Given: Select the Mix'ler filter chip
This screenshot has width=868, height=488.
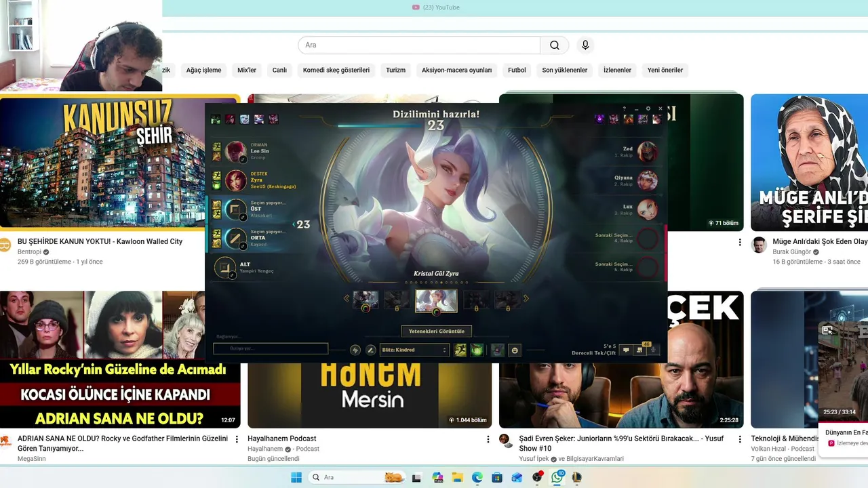Looking at the screenshot, I should [247, 70].
